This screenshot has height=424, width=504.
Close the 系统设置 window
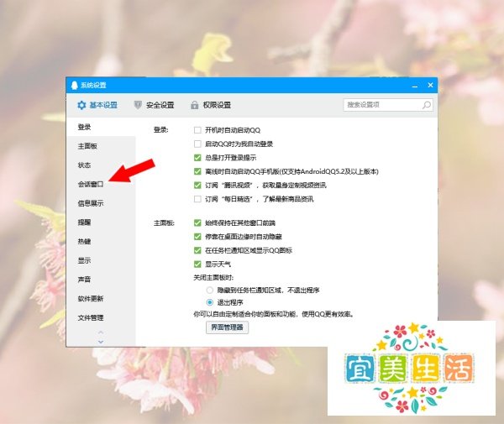(430, 85)
